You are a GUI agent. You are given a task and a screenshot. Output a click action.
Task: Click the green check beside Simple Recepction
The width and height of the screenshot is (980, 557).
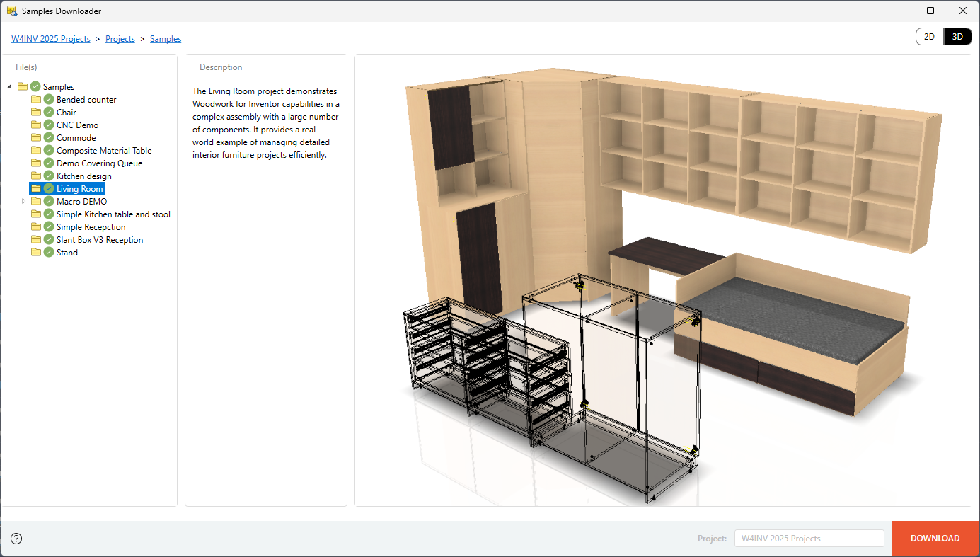[x=49, y=227]
